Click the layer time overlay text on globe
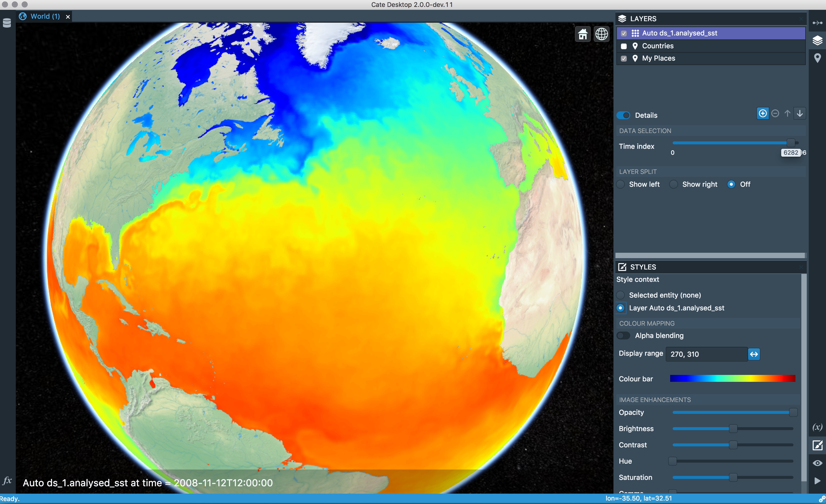Image resolution: width=826 pixels, height=504 pixels. tap(148, 483)
